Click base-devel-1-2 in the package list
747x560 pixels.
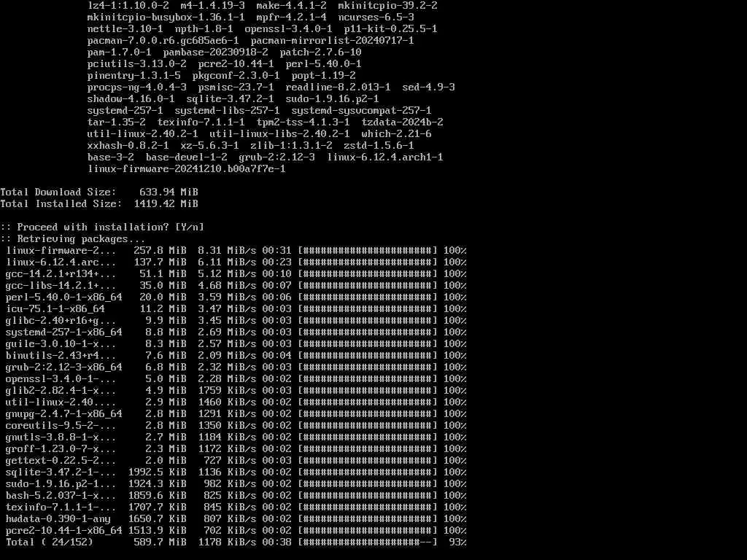tap(186, 157)
